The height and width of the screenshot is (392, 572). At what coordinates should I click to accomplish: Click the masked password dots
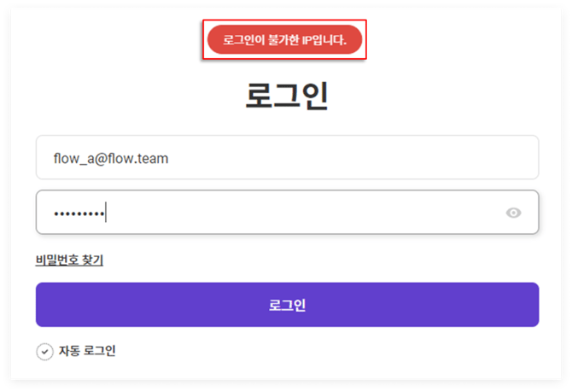point(78,213)
